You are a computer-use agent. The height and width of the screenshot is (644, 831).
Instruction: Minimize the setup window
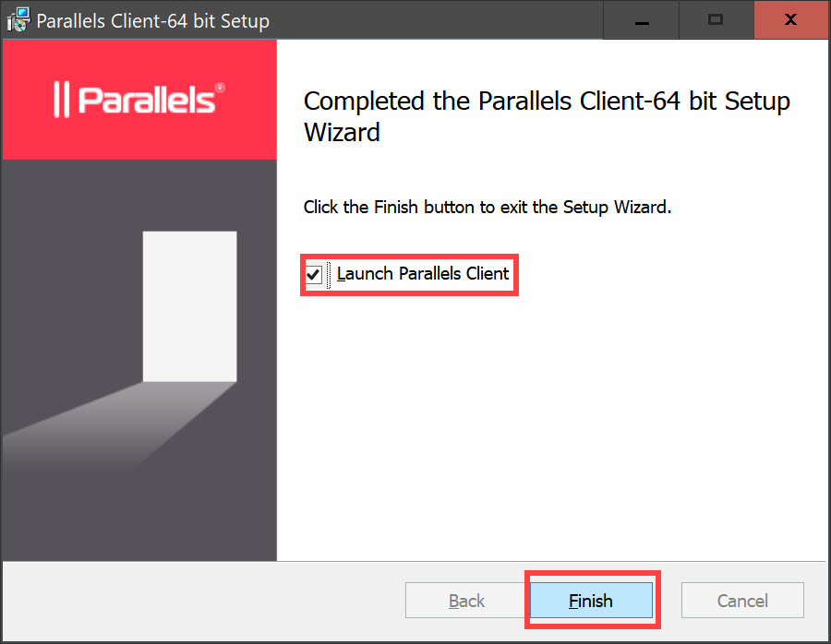tap(640, 19)
